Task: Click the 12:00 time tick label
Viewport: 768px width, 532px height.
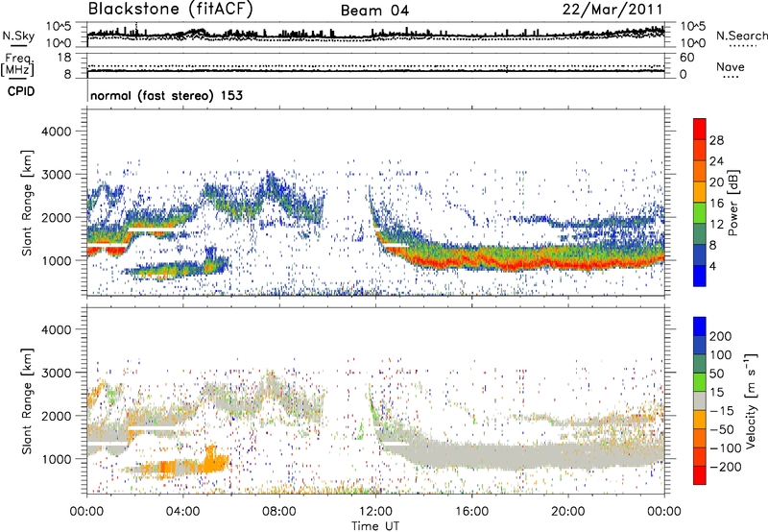Action: pyautogui.click(x=375, y=512)
